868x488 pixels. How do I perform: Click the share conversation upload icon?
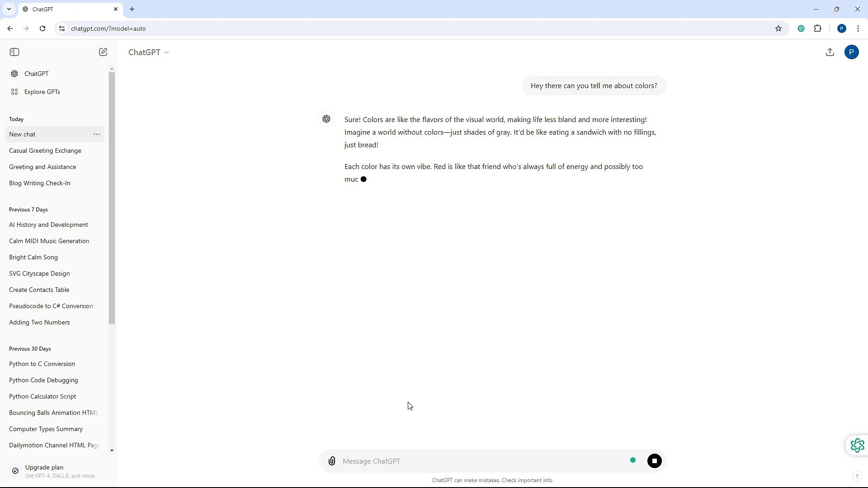[x=830, y=52]
